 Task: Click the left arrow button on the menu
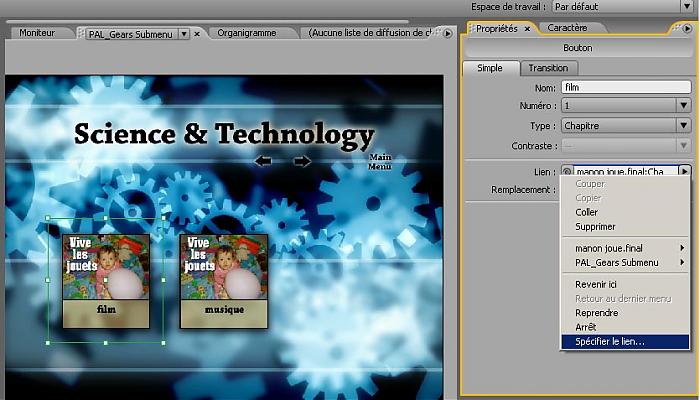coord(263,161)
